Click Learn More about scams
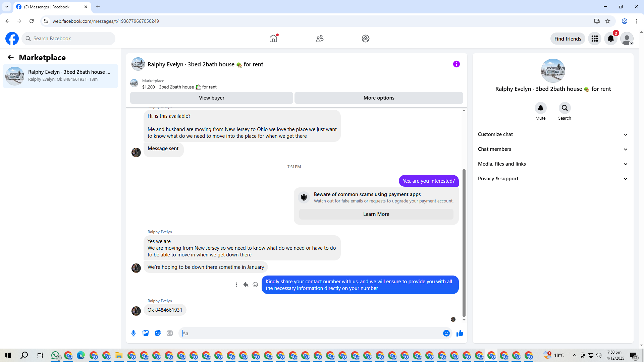This screenshot has width=644, height=362. 376,214
